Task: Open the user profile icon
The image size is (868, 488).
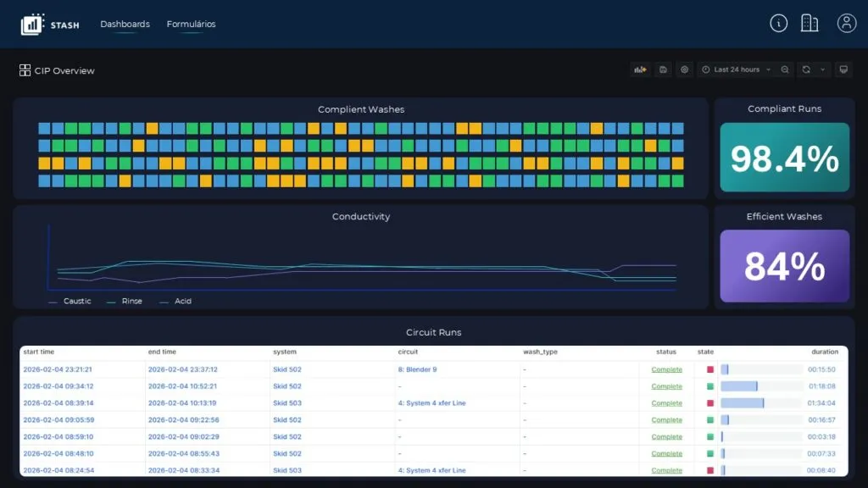Action: coord(846,24)
